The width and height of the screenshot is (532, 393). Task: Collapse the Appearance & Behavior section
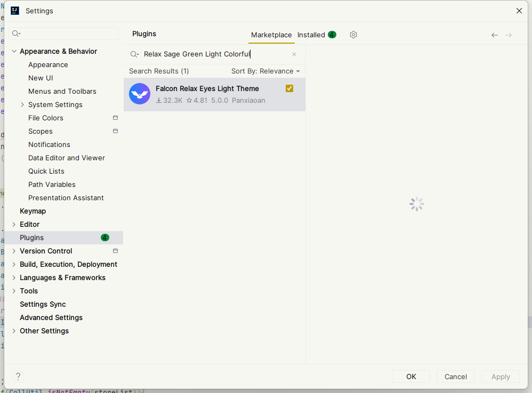click(14, 52)
